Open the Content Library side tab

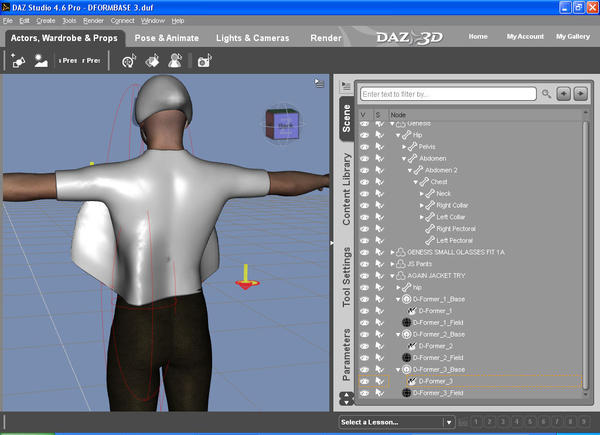[346, 189]
